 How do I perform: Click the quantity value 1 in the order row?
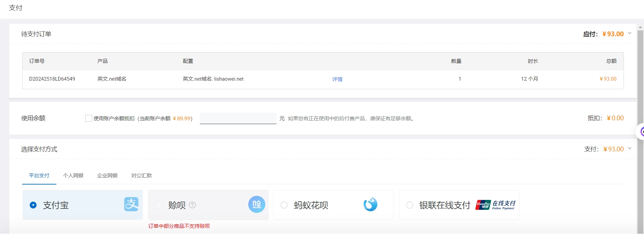click(x=460, y=79)
